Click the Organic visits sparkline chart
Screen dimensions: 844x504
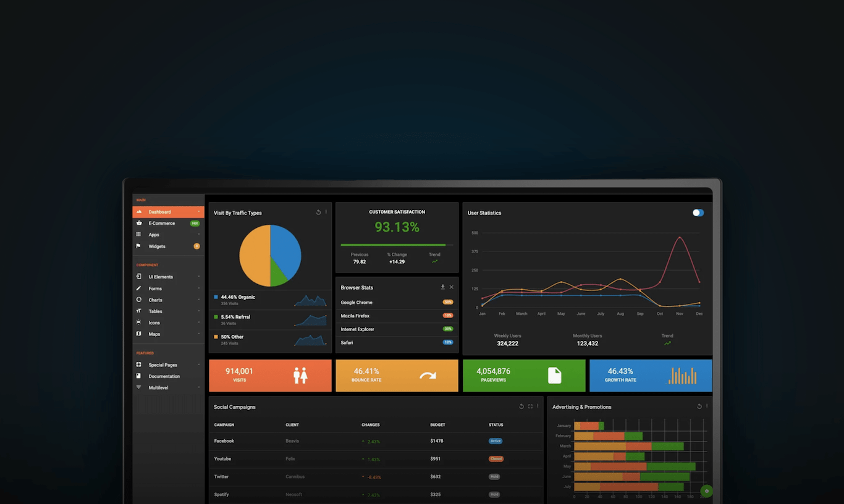(x=311, y=301)
